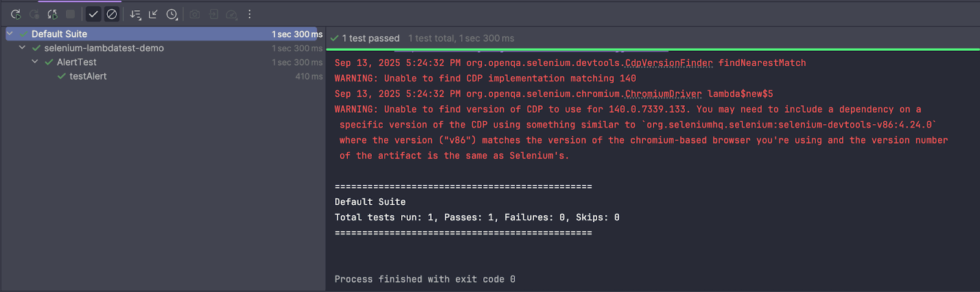Viewport: 980px width, 292px height.
Task: Click the camera snapshot icon
Action: click(195, 14)
